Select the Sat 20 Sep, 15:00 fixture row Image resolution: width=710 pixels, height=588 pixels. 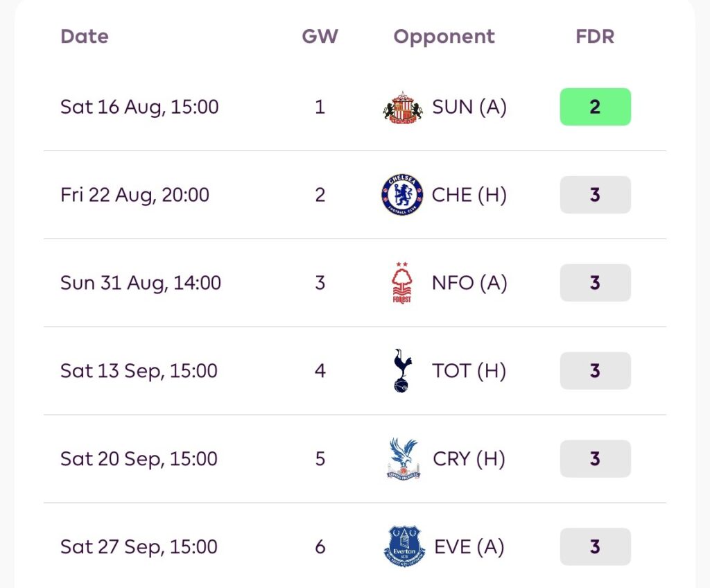(355, 458)
